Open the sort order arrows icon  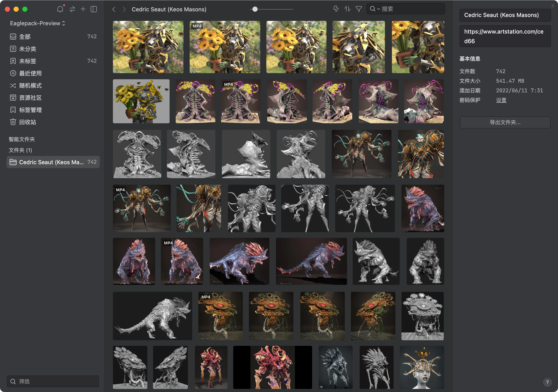[x=347, y=9]
